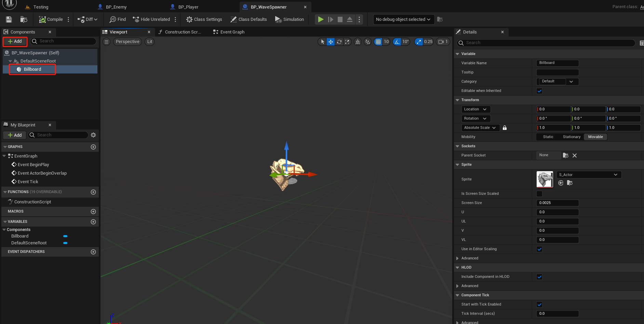Open the Lit view mode menu
Viewport: 644px width, 324px height.
(150, 42)
